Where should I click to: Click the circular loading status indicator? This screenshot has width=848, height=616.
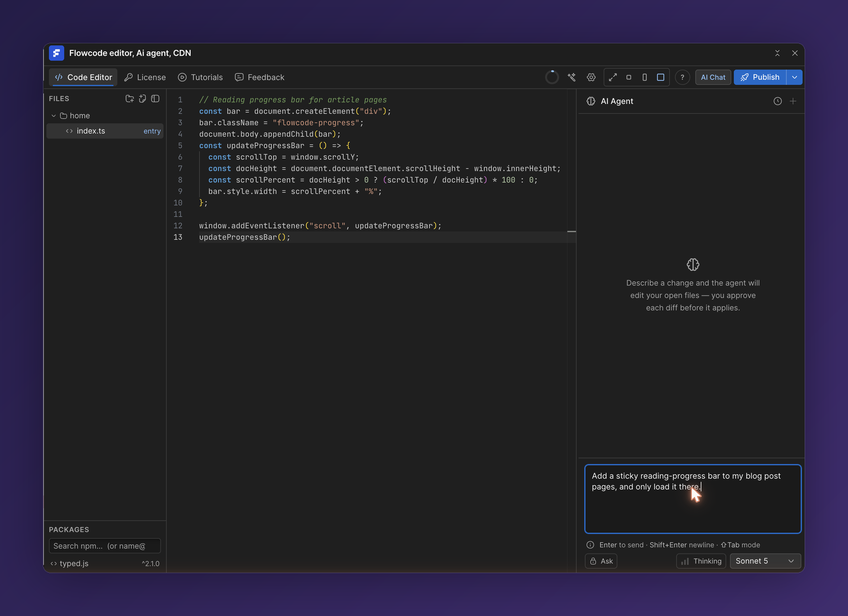pos(552,77)
